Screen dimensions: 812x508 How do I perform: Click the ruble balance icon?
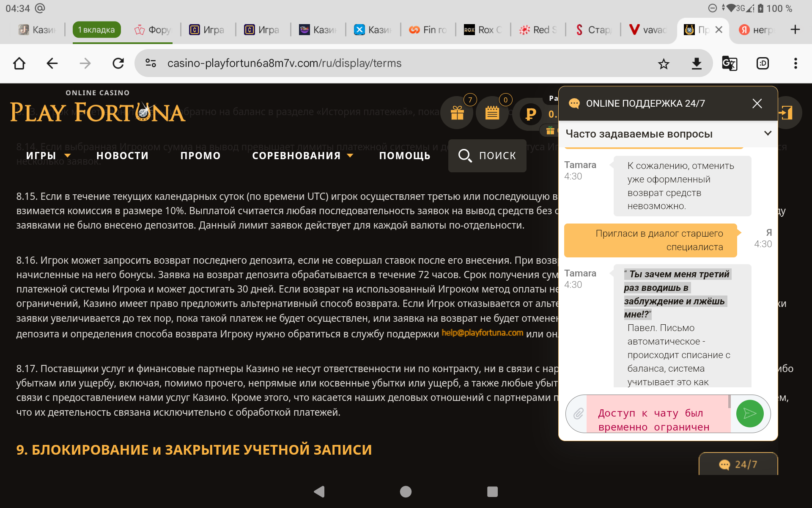530,114
